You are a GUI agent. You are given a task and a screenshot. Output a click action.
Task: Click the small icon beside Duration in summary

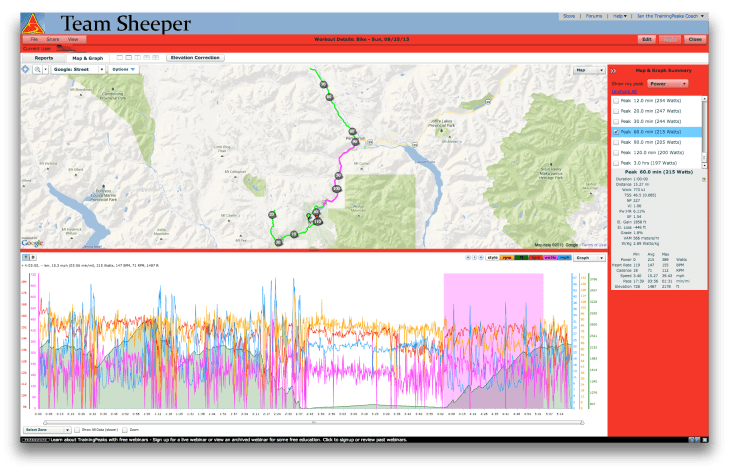pyautogui.click(x=704, y=179)
